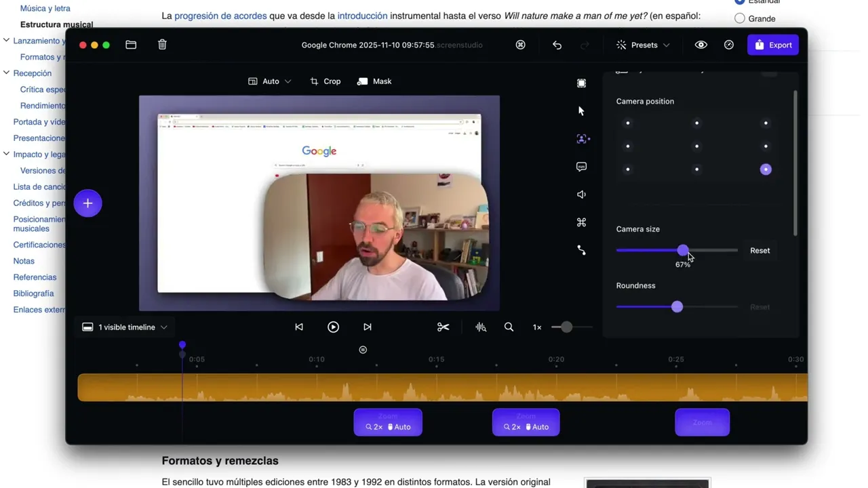868x488 pixels.
Task: Open the audio speaker settings icon
Action: (581, 195)
